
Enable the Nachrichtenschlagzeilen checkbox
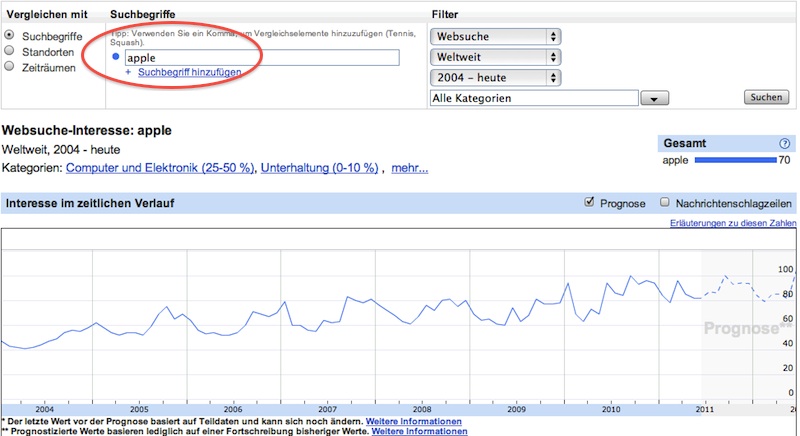(x=665, y=203)
